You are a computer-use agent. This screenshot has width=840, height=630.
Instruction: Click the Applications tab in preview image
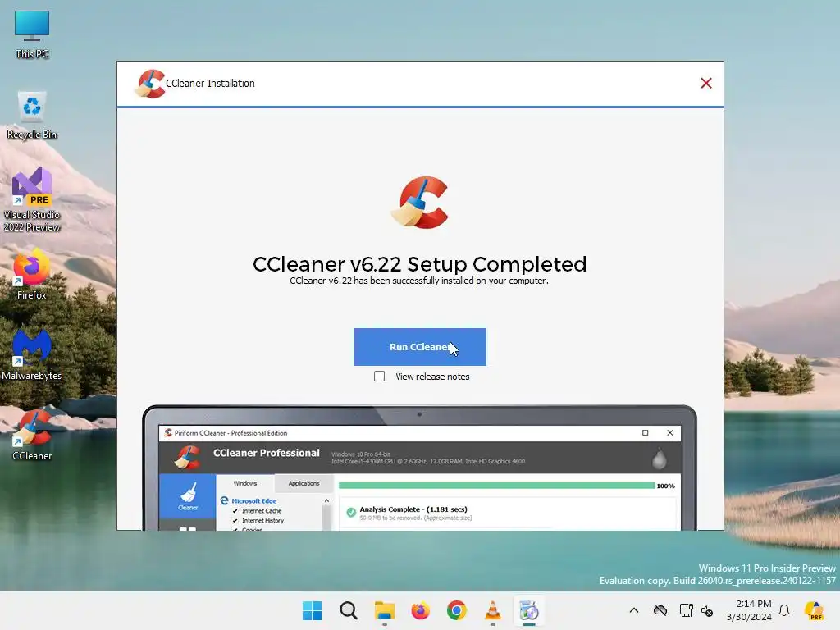(x=304, y=483)
